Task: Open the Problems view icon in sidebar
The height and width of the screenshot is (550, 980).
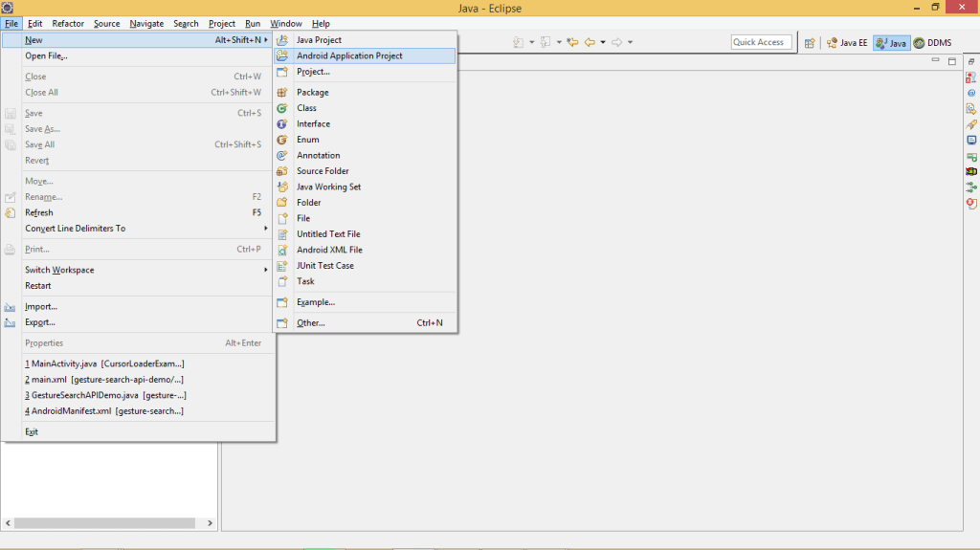Action: [x=971, y=77]
